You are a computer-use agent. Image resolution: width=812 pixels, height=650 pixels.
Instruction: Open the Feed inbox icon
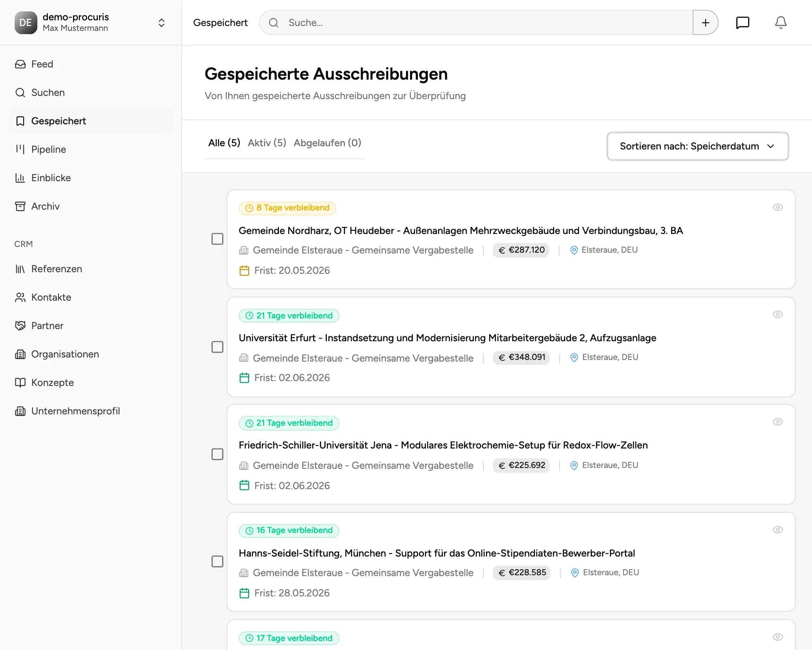coord(20,64)
